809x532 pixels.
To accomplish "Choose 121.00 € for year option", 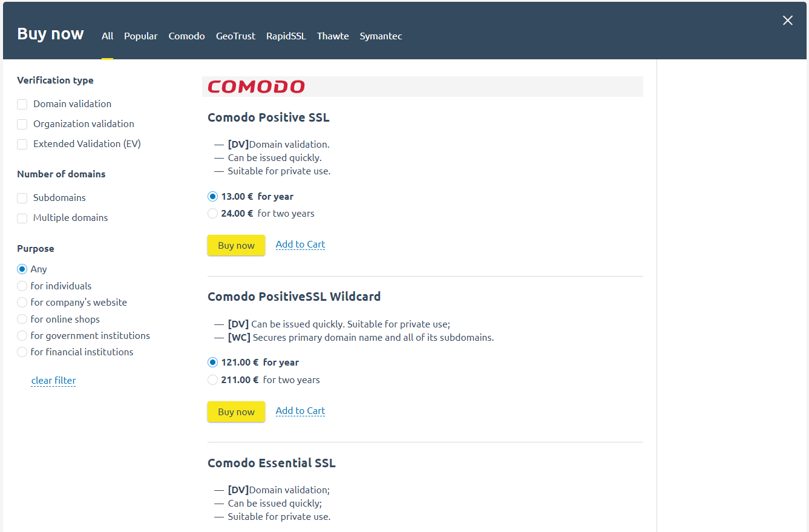I will (x=212, y=363).
